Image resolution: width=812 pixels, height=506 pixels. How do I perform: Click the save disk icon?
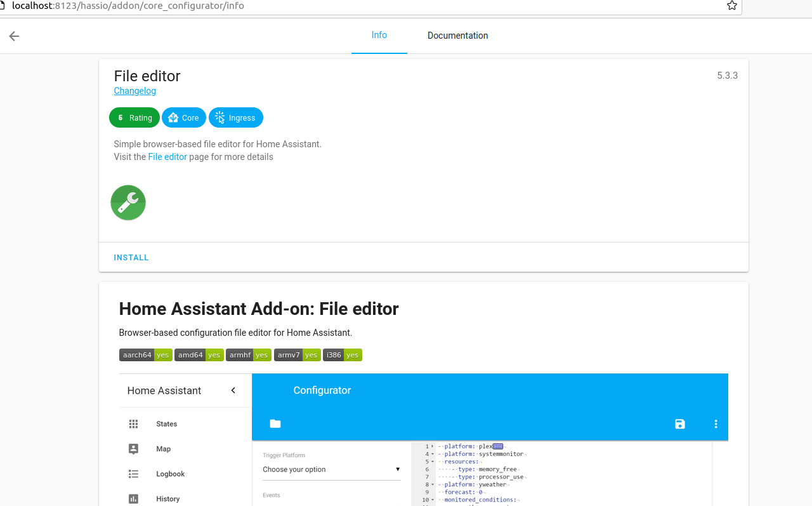click(x=679, y=424)
